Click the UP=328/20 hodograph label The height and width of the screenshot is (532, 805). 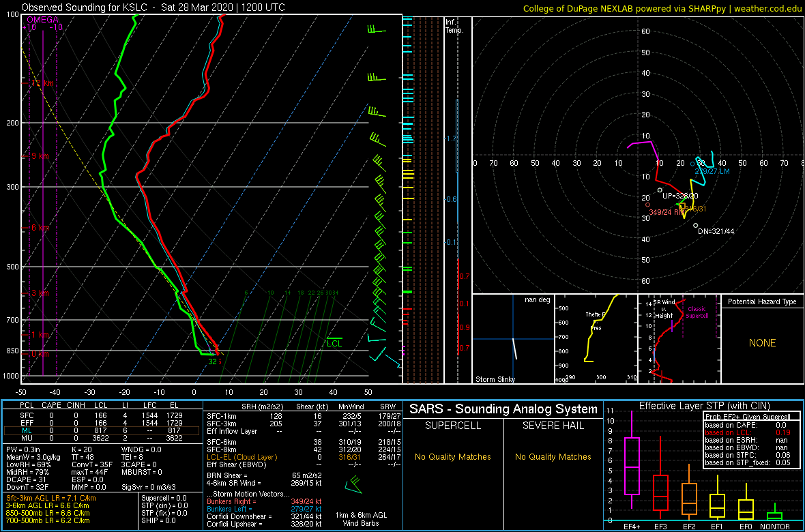point(679,196)
